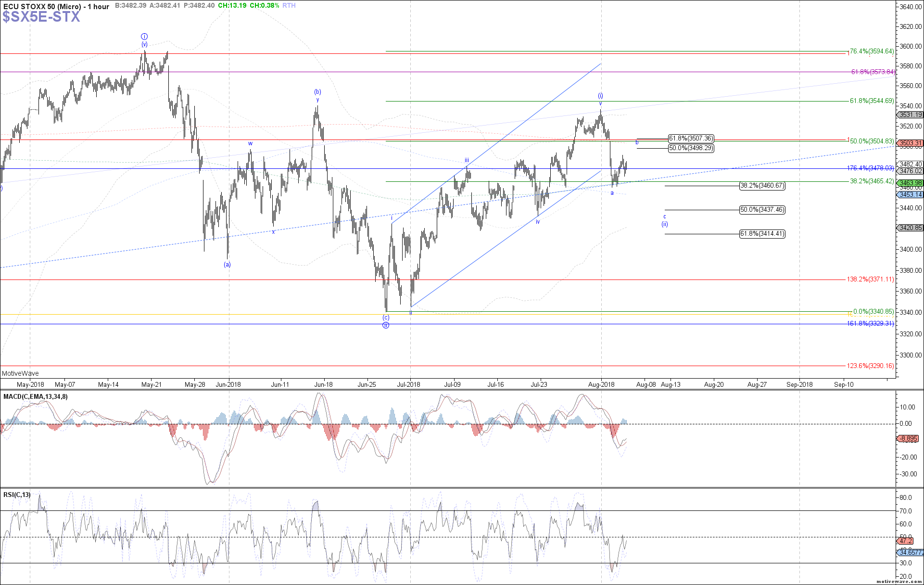Select the 'Sep-2018' date on the time axis
The image size is (924, 585).
point(799,384)
